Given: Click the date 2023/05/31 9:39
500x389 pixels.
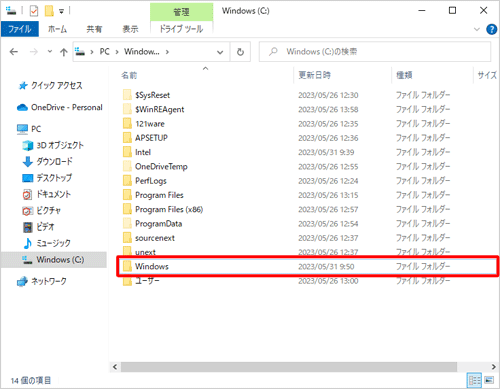Looking at the screenshot, I should pyautogui.click(x=326, y=152).
